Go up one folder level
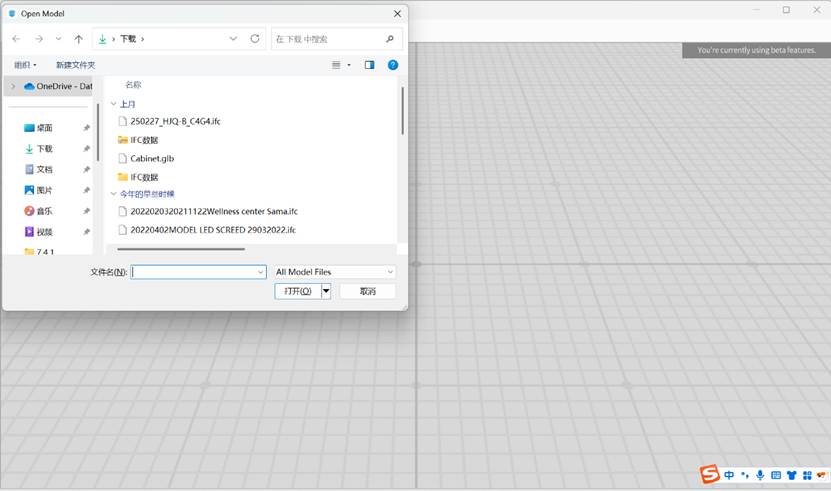Viewport: 831px width, 491px height. 78,39
